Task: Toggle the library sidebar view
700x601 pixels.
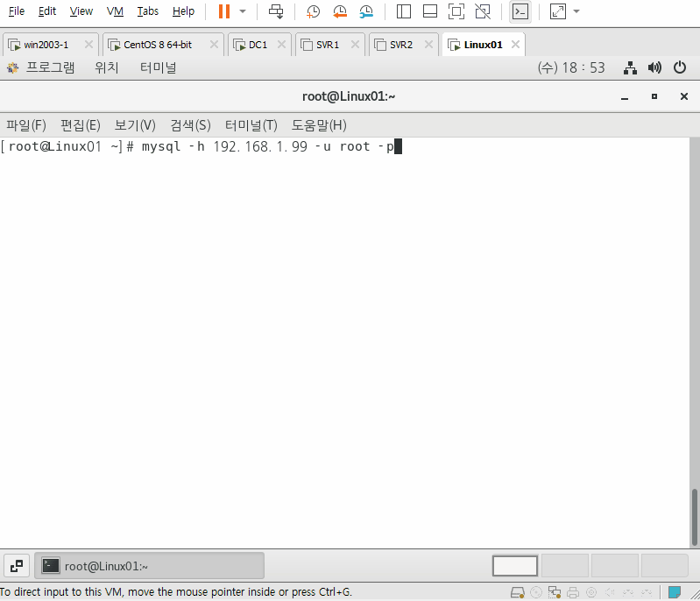Action: click(404, 11)
